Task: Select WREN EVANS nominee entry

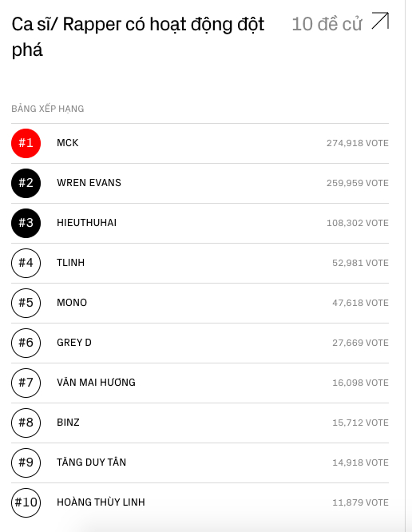Action: [200, 183]
